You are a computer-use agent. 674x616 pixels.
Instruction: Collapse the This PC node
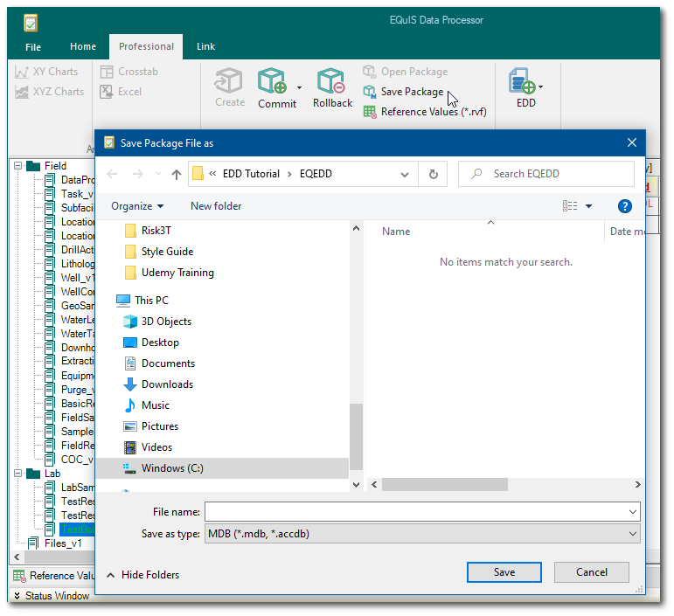point(105,301)
